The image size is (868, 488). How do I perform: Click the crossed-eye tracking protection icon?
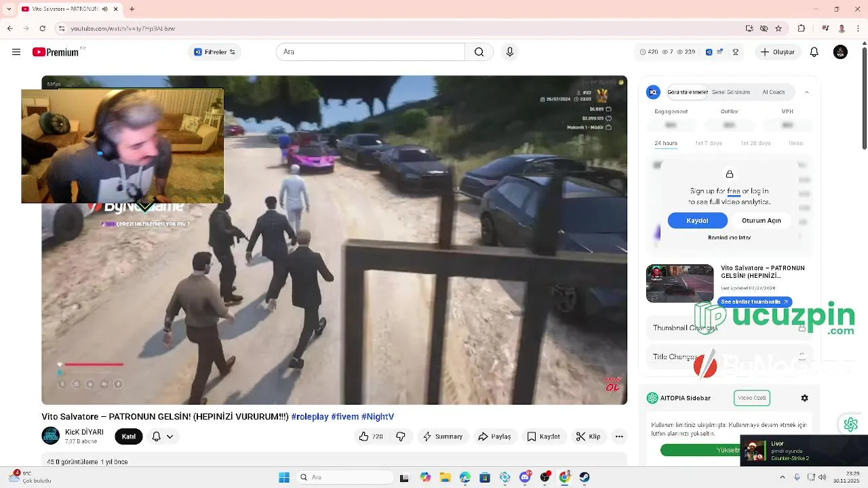764,28
